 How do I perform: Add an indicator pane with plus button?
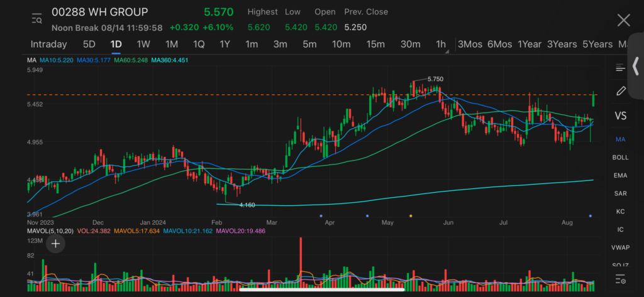(55, 244)
